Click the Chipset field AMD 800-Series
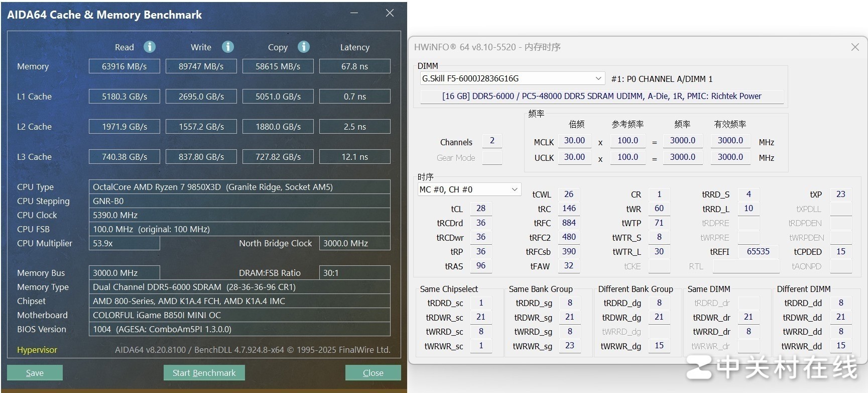Viewport: 868px width, 393px height. (239, 301)
